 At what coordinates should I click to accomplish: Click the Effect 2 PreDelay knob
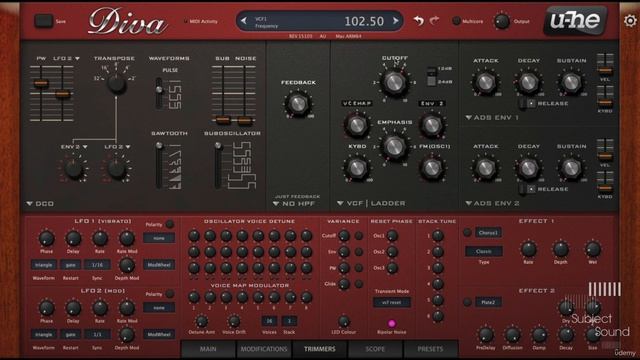point(485,335)
